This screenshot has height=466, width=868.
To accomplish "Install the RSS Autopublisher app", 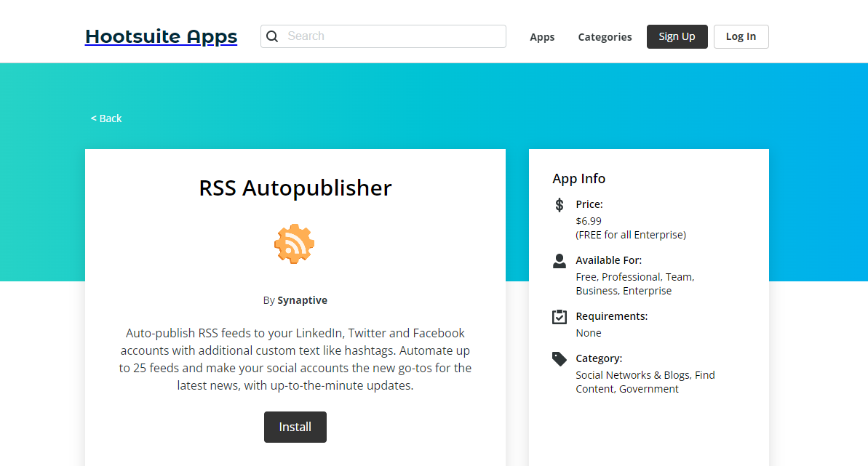I will coord(295,427).
